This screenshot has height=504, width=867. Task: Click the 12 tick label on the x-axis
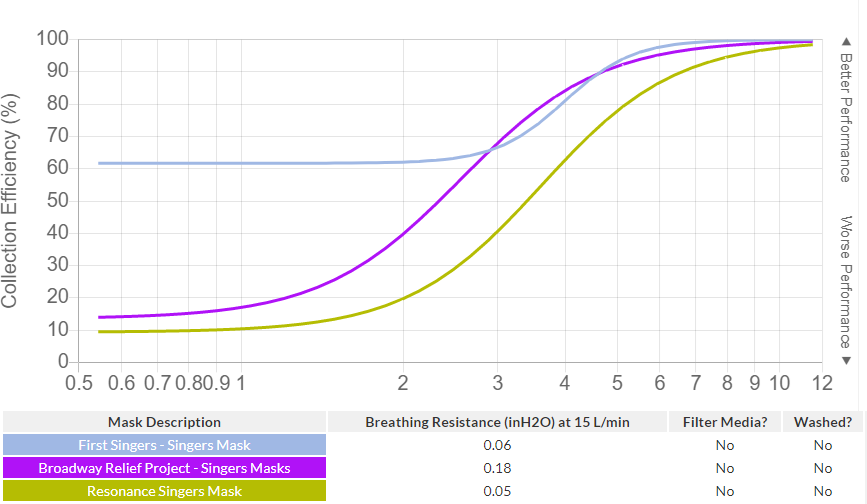[x=822, y=383]
